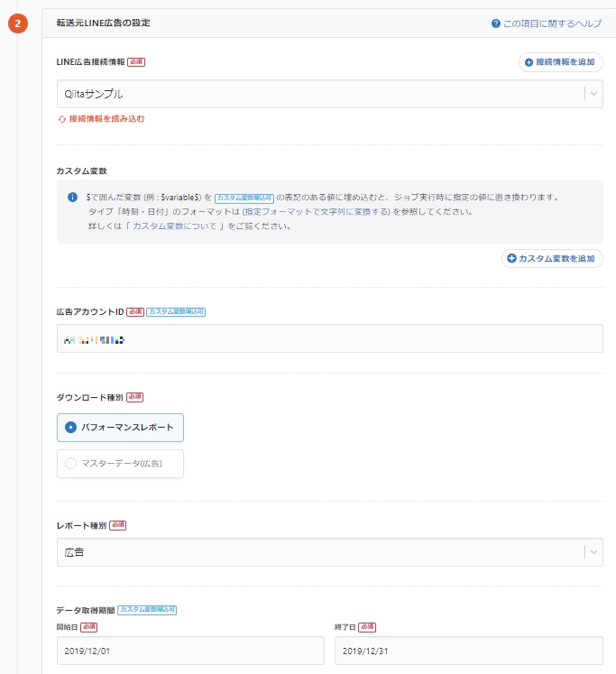Select パフォーマンスレポート radio option

click(71, 427)
